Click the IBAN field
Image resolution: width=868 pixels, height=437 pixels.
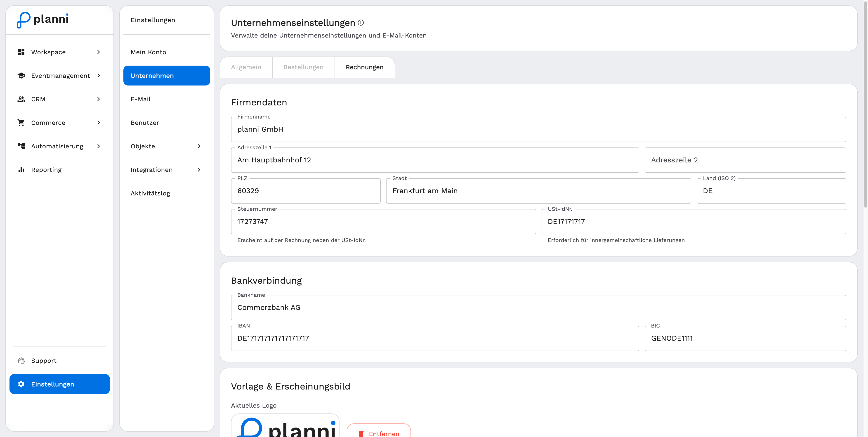pos(435,338)
